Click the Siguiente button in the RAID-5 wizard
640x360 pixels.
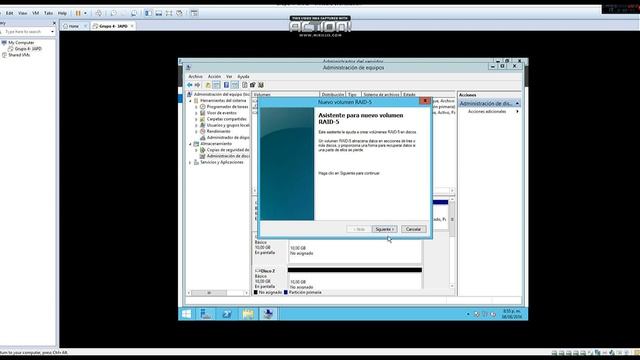[384, 229]
